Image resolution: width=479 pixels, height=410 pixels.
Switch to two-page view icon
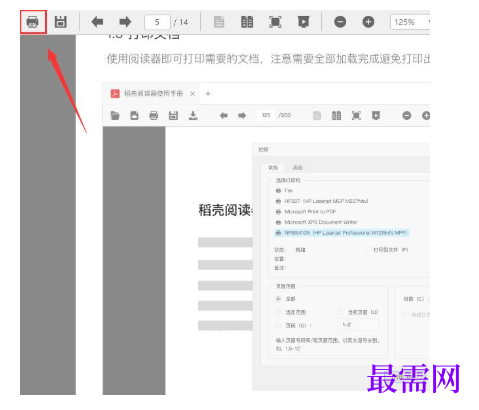pyautogui.click(x=247, y=22)
